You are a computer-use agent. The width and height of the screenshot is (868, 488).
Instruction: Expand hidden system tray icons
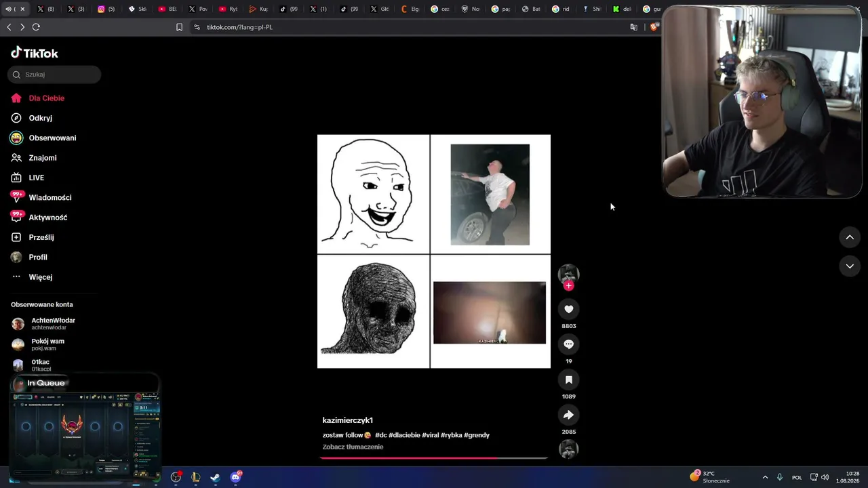(x=765, y=477)
